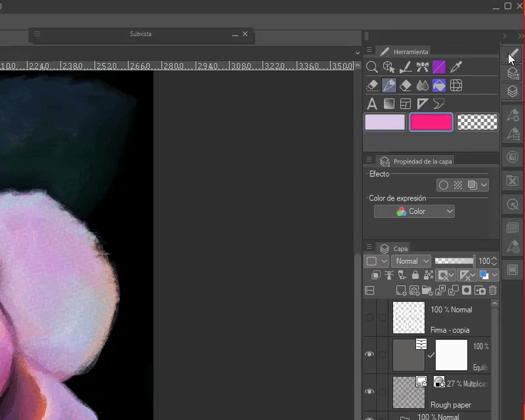Screen dimensions: 525x420
Task: Select the triangle Ruler tool
Action: (422, 104)
